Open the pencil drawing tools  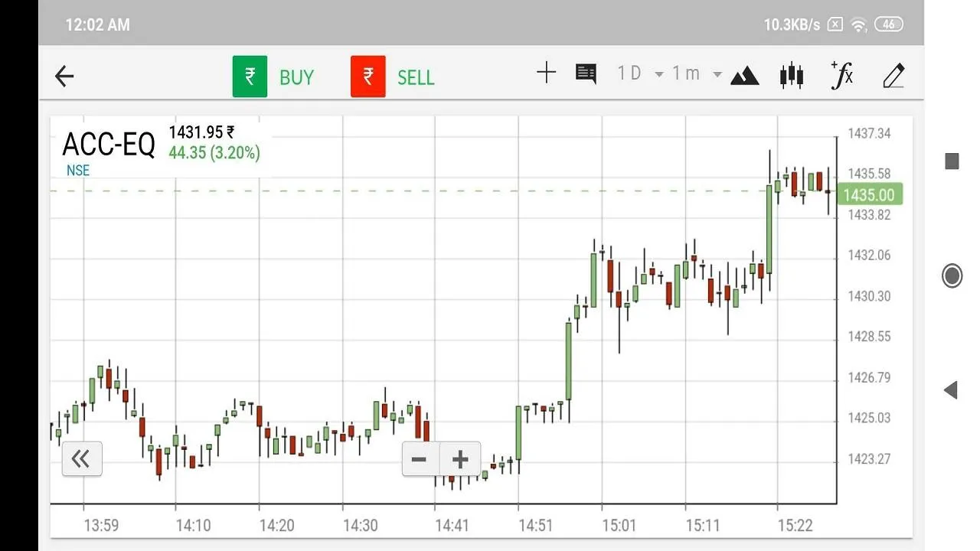point(893,75)
